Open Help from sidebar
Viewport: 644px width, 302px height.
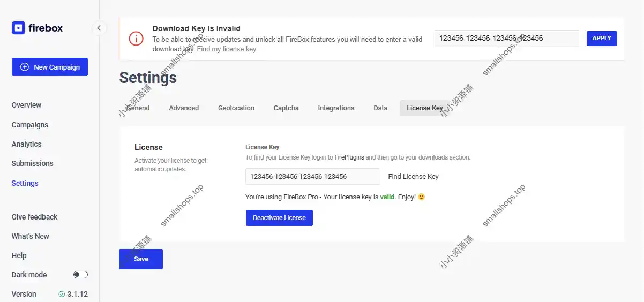(x=19, y=255)
